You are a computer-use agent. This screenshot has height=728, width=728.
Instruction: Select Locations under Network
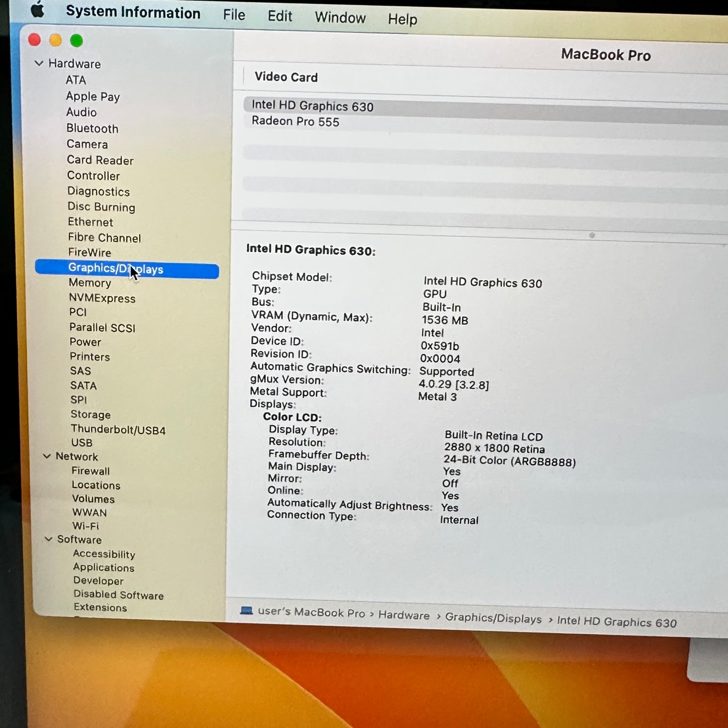(96, 485)
